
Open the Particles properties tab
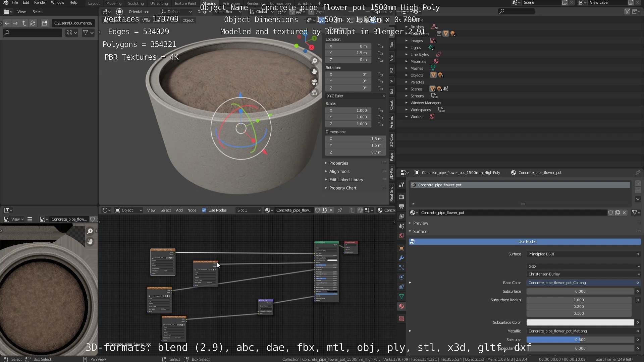[401, 267]
